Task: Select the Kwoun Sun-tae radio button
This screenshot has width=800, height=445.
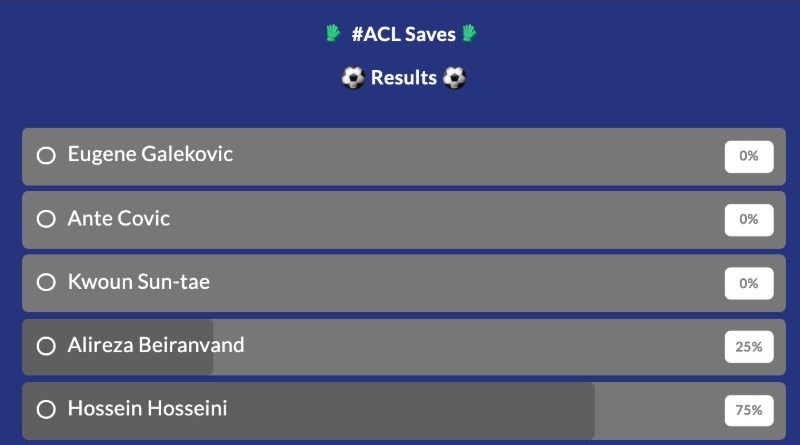Action: coord(46,282)
